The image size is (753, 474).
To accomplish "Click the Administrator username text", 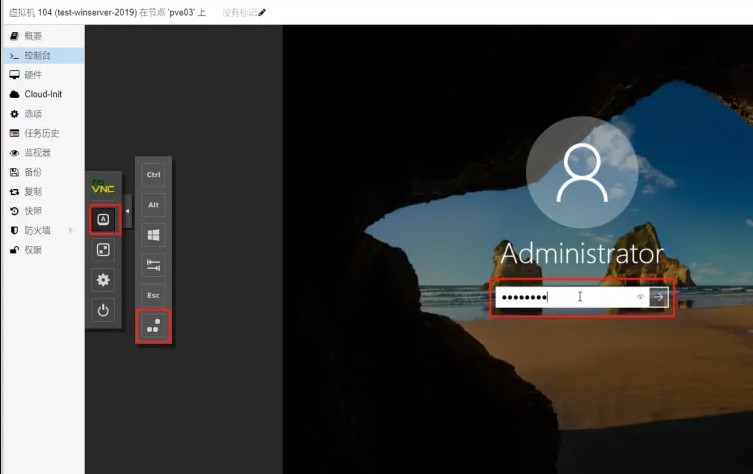I will (x=582, y=254).
